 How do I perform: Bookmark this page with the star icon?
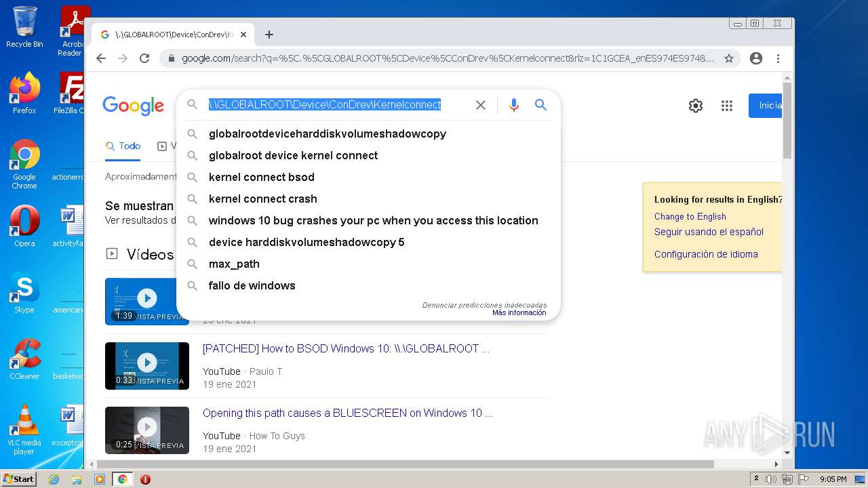pos(729,58)
